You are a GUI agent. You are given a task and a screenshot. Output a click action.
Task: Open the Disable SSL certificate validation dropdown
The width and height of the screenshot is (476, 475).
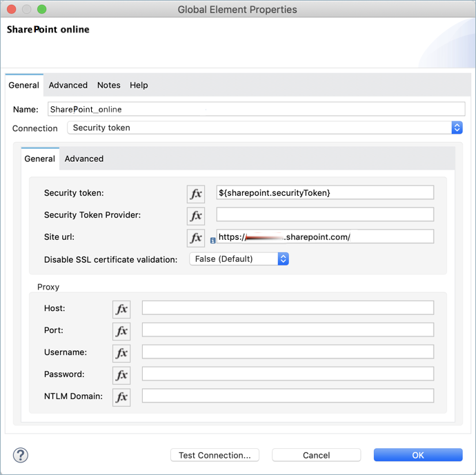coord(239,259)
